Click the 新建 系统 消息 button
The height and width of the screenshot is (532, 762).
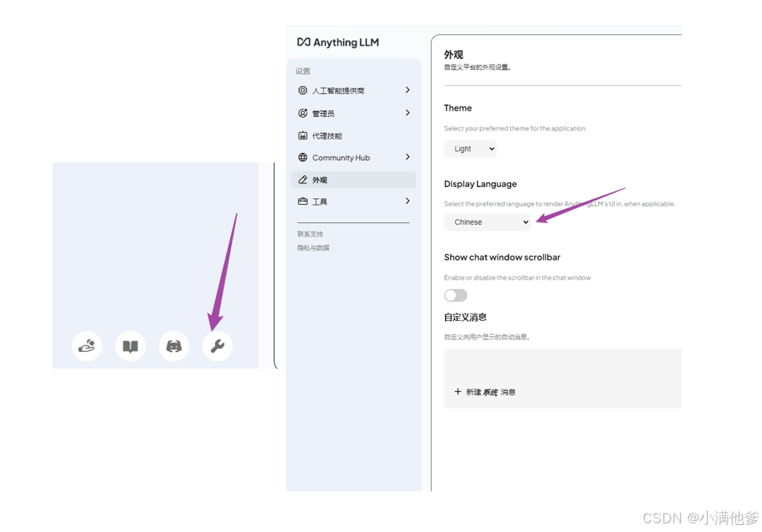tap(485, 392)
